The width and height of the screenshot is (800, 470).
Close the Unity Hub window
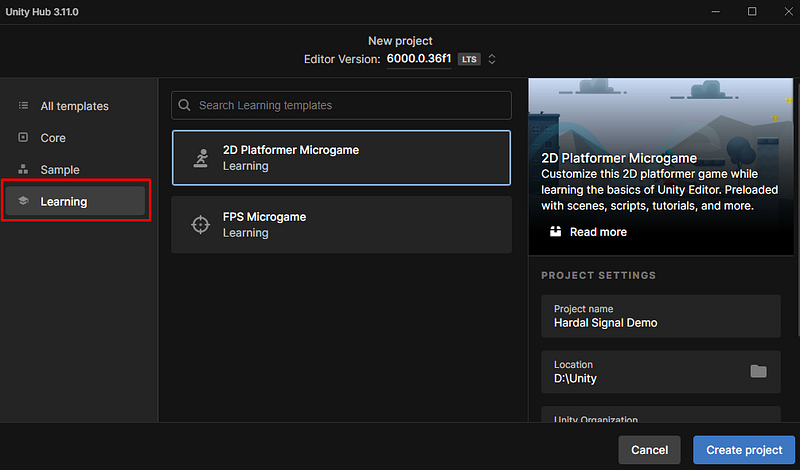(x=788, y=11)
